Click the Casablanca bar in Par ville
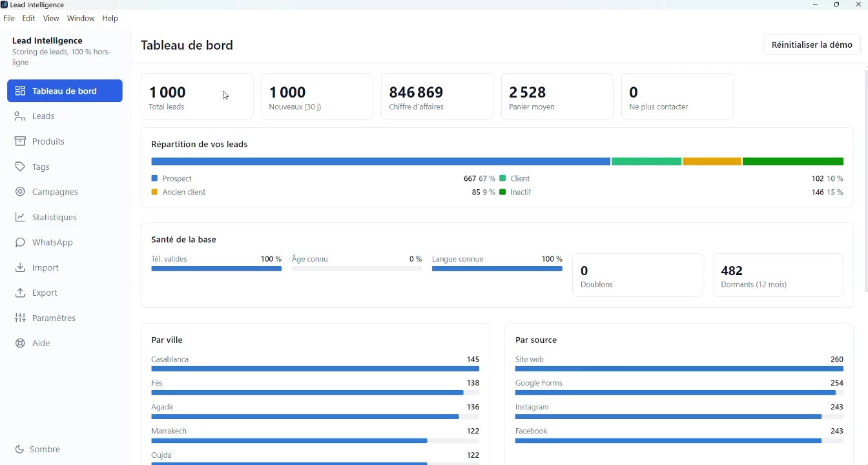Screen dimensions: 868x465 pos(315,369)
